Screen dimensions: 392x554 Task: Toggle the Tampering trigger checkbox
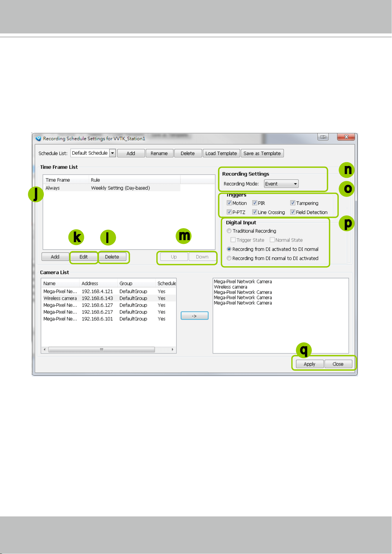tap(293, 203)
